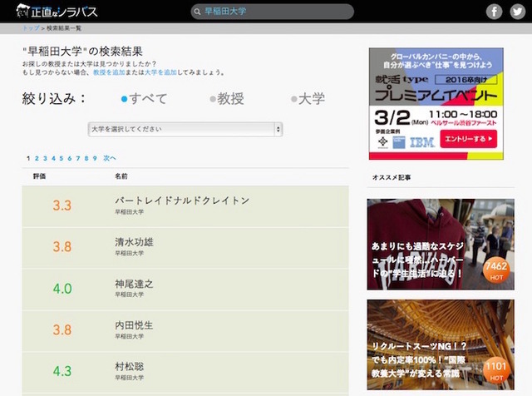
Task: Go to results page 9
Action: pyautogui.click(x=94, y=158)
